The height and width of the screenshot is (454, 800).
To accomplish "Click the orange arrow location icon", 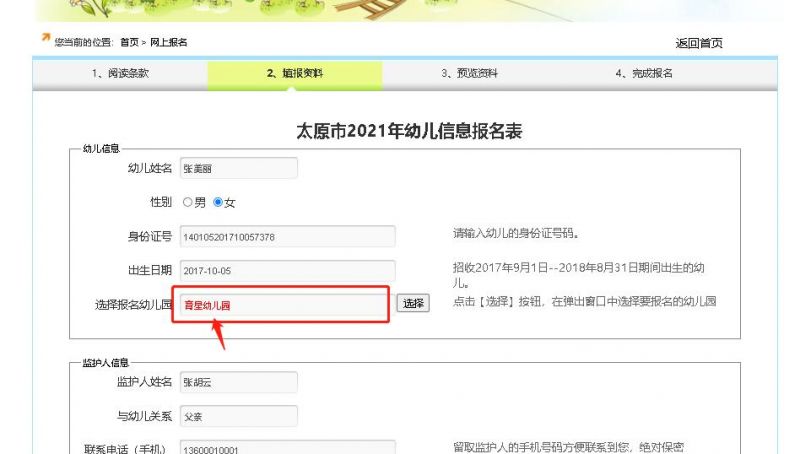I will [x=46, y=37].
